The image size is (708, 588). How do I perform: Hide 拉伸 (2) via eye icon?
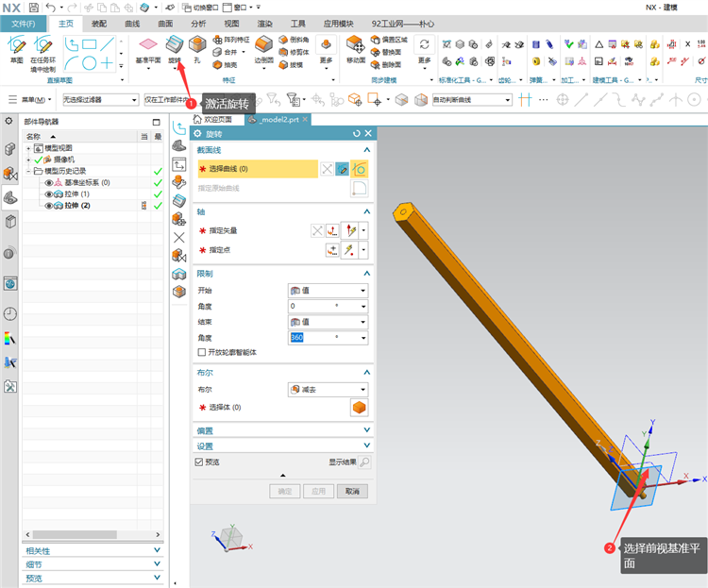coord(49,206)
